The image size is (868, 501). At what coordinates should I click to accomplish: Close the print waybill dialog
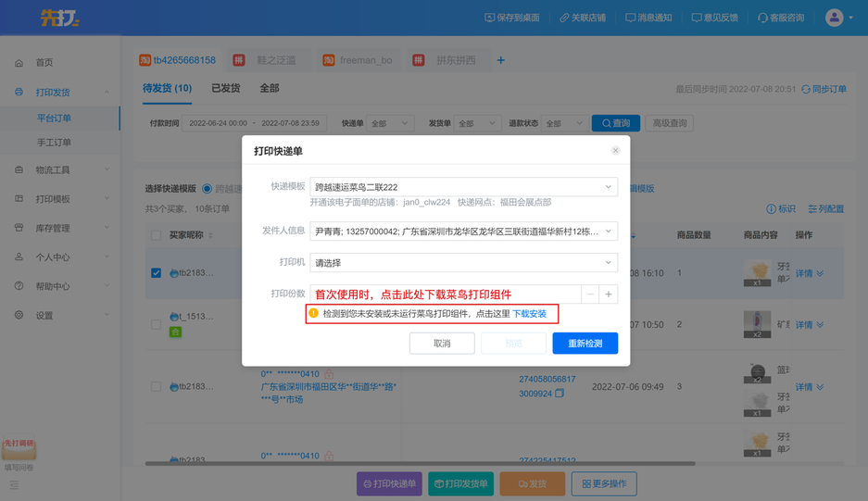[615, 150]
